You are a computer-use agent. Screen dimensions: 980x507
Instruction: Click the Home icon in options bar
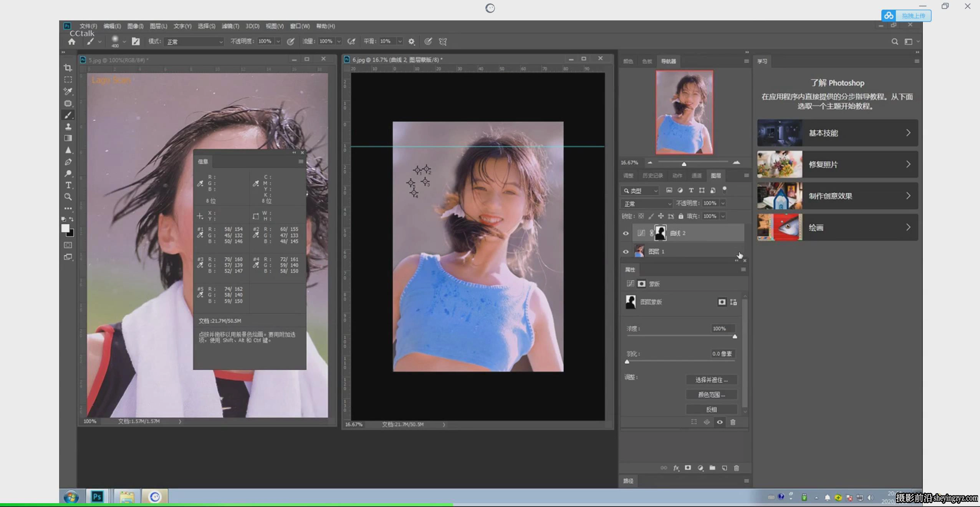coord(72,41)
